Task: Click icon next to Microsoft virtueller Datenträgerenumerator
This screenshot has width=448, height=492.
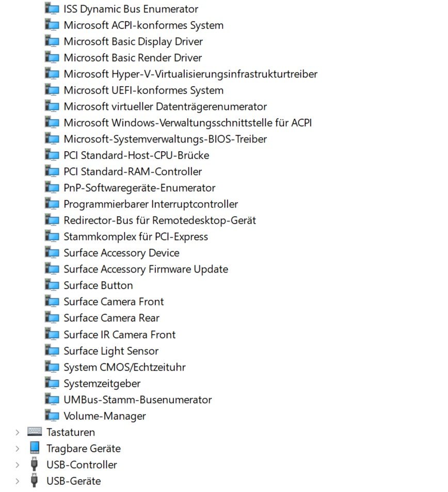Action: tap(52, 106)
